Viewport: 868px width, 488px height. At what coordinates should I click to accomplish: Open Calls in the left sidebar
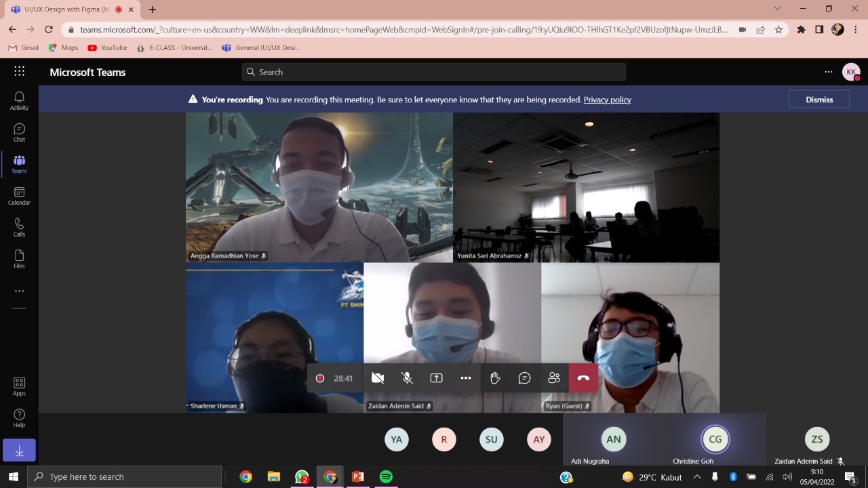[19, 228]
